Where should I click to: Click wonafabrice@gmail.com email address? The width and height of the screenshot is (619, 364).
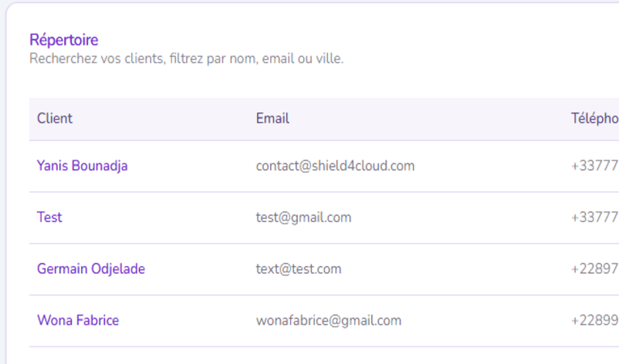click(x=328, y=321)
